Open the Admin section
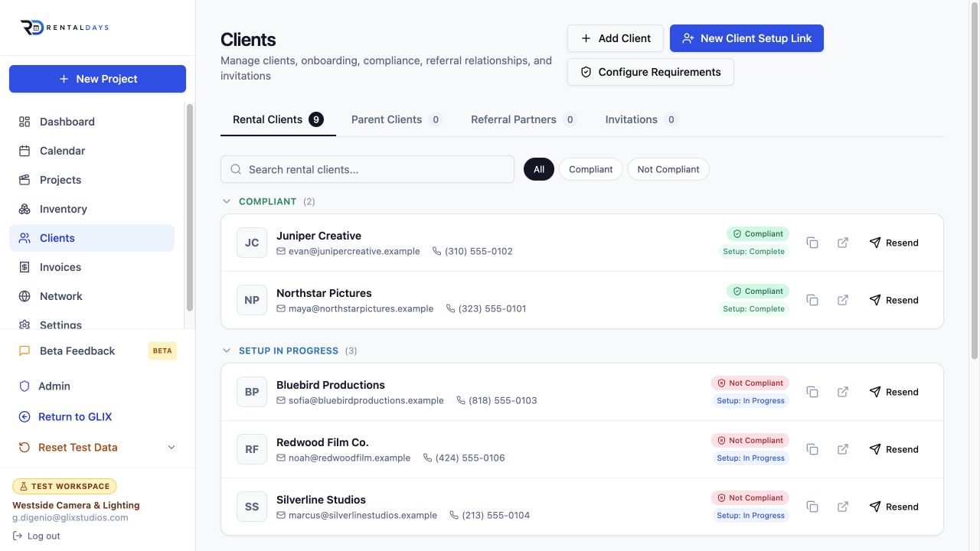The image size is (980, 551). tap(97, 386)
